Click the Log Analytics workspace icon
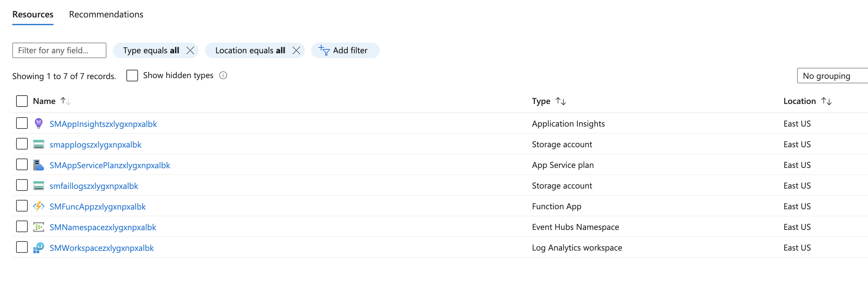Viewport: 868px width, 299px height. (x=38, y=248)
